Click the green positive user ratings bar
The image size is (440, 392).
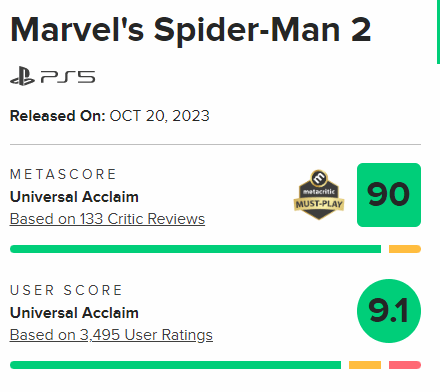click(175, 365)
